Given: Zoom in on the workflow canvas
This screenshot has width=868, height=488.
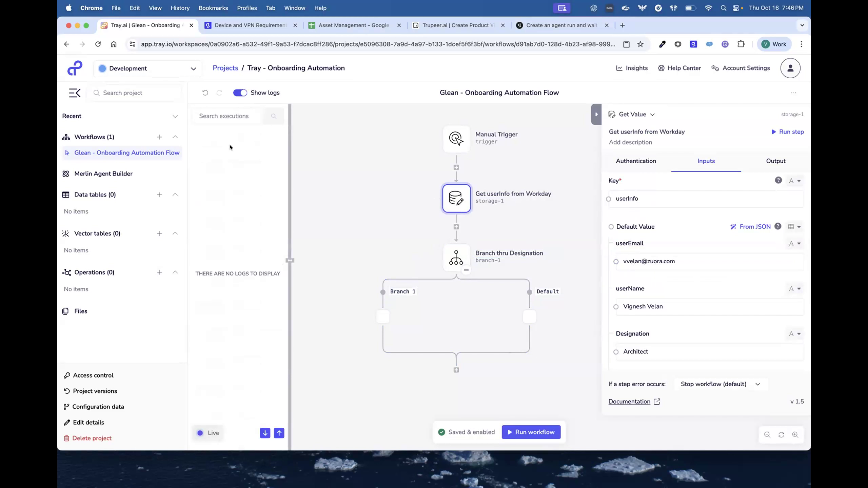Looking at the screenshot, I should (795, 435).
